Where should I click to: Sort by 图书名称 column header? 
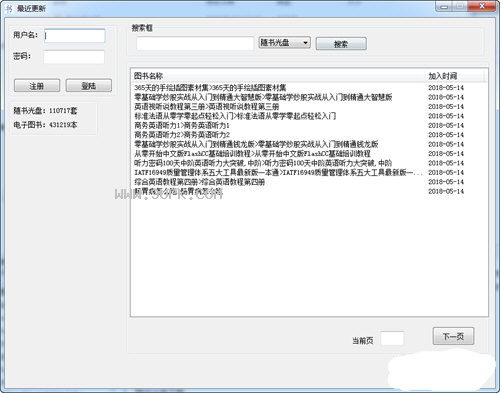click(x=278, y=76)
